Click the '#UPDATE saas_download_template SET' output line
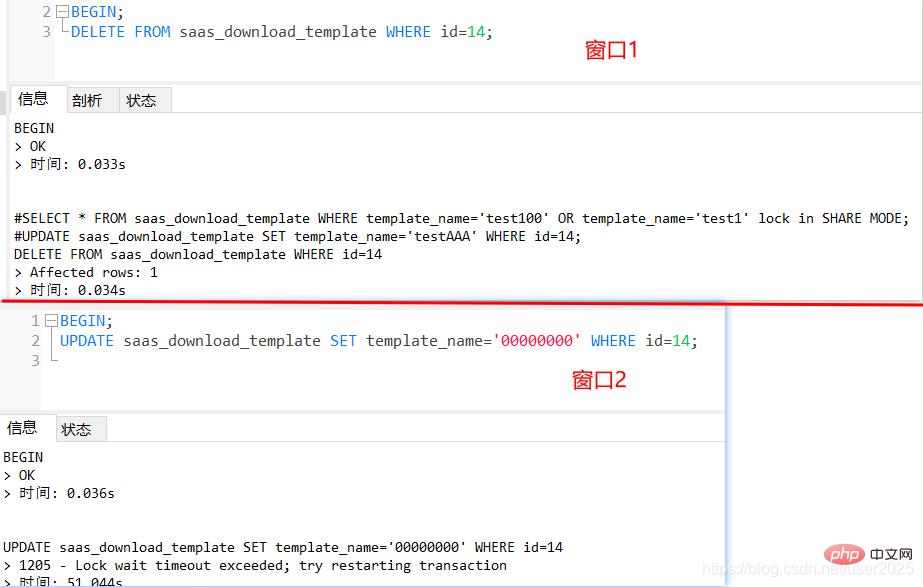The height and width of the screenshot is (587, 923). click(297, 237)
